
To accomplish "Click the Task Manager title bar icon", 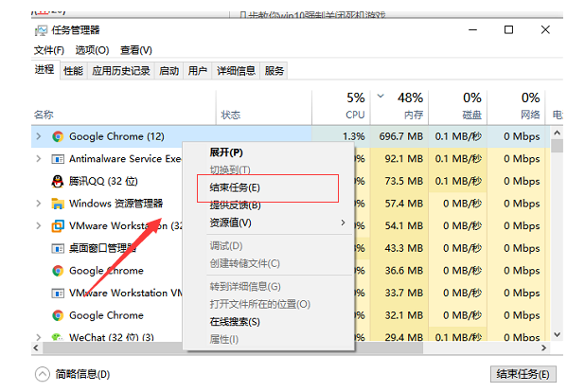I will click(41, 30).
